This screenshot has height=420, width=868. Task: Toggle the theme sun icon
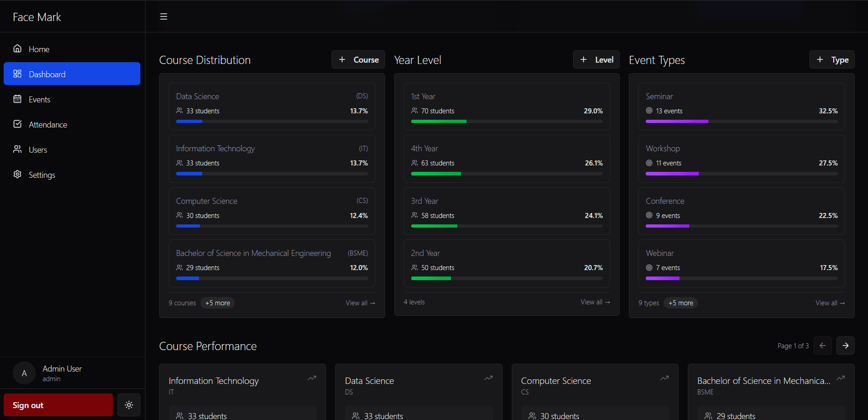pos(129,405)
